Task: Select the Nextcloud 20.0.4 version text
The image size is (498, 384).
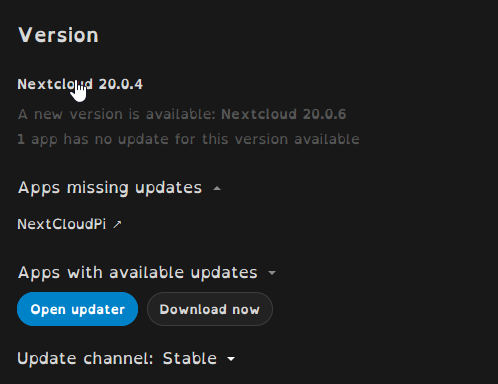Action: point(80,84)
